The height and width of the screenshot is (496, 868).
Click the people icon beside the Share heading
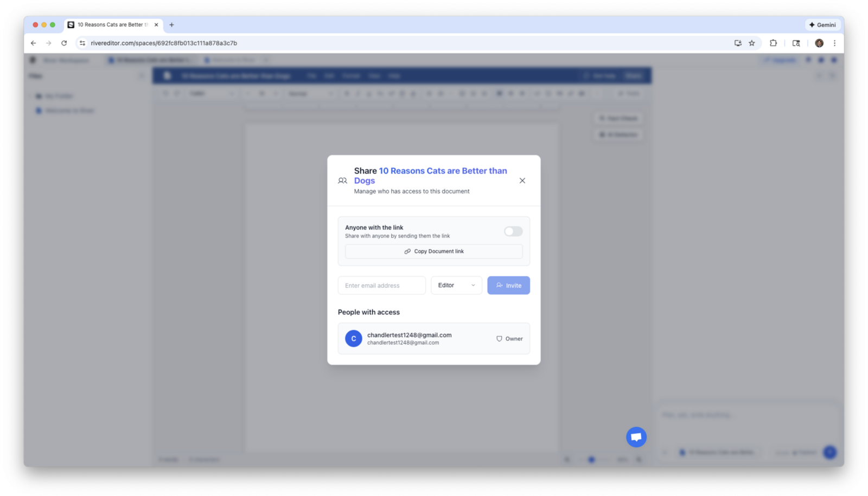[x=343, y=181]
